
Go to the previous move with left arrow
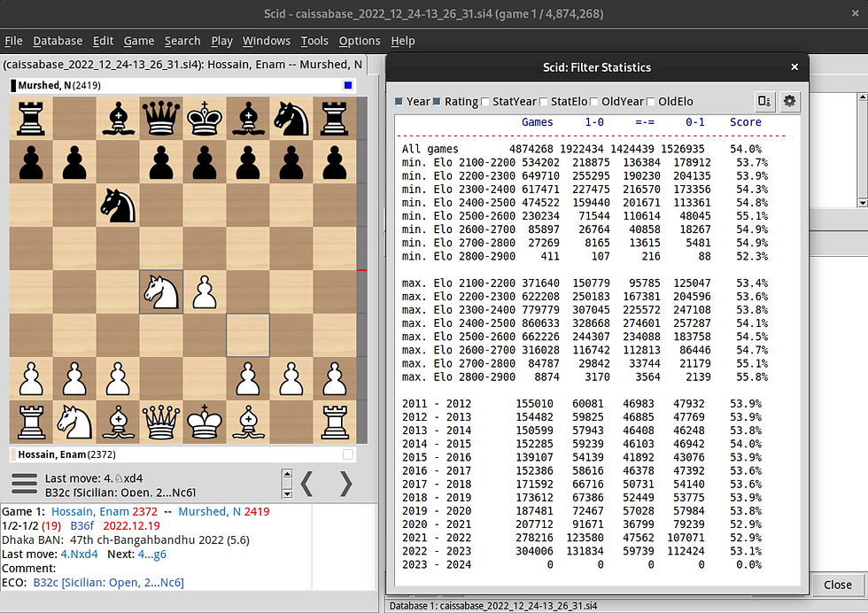coord(308,484)
